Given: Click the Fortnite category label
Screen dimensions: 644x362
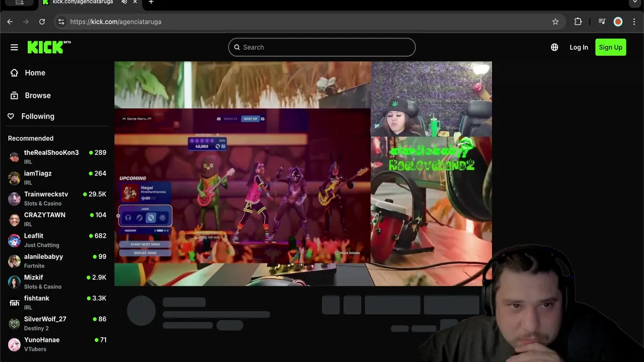Looking at the screenshot, I should click(x=34, y=266).
